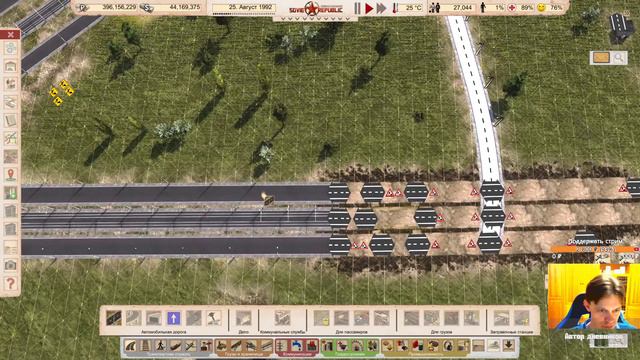The image size is (640, 360).
Task: Open power pylon category in bottom bar
Action: tap(282, 346)
